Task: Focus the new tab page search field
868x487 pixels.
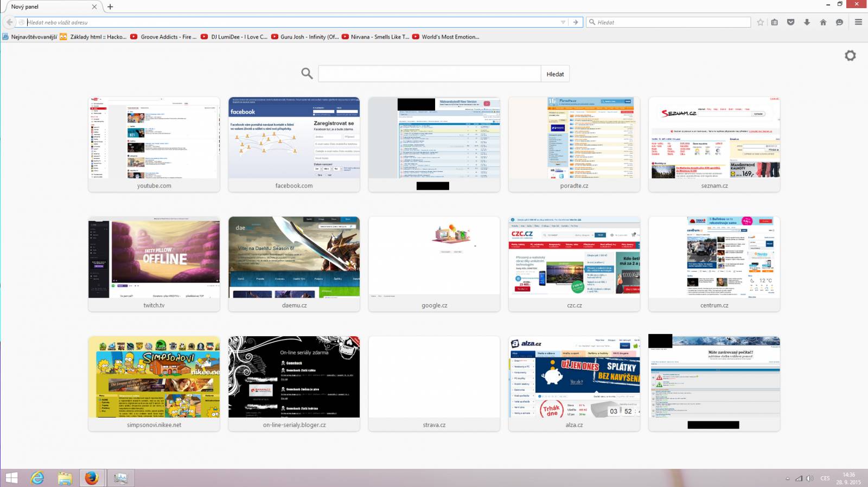Action: pyautogui.click(x=429, y=74)
